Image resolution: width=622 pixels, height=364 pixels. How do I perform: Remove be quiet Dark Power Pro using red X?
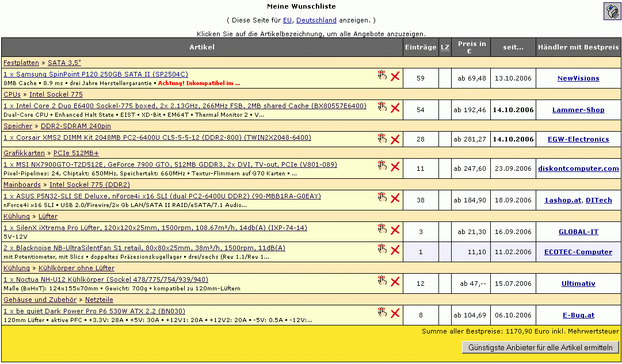(x=395, y=313)
